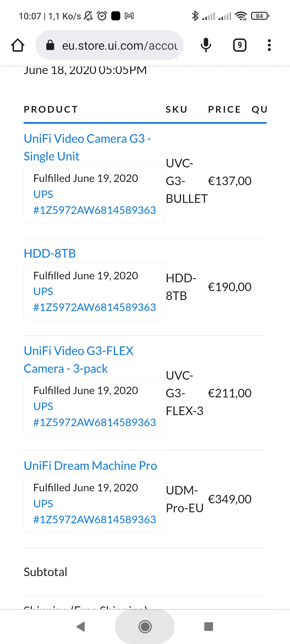The image size is (290, 644).
Task: Open the HDD-8TB product link
Action: point(50,253)
